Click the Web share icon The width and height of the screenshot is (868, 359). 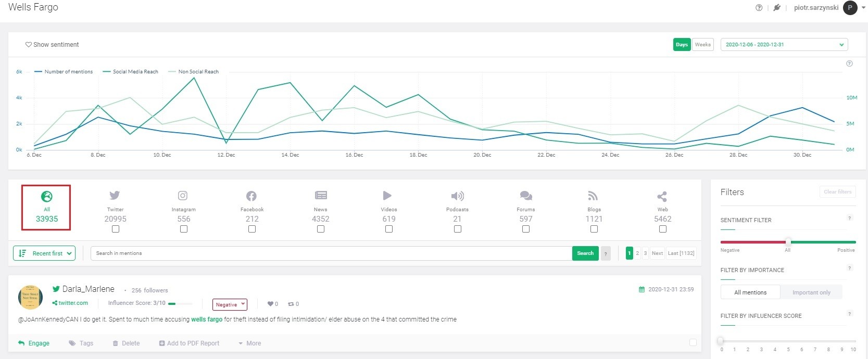(662, 196)
